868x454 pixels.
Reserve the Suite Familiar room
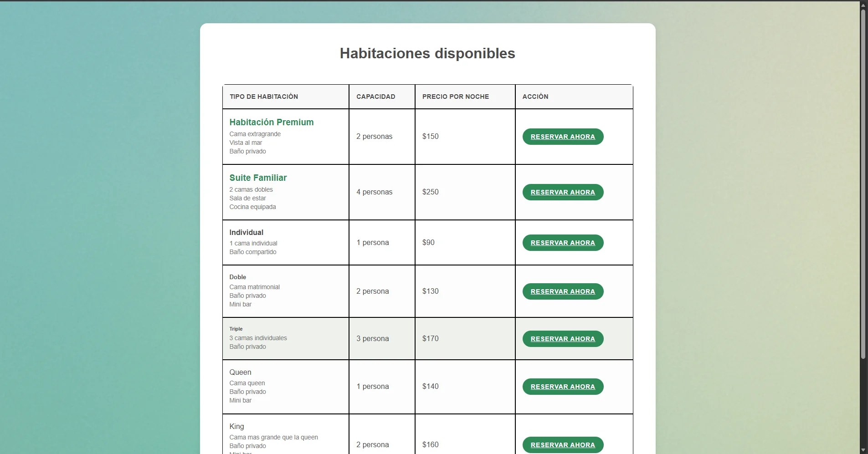coord(563,192)
